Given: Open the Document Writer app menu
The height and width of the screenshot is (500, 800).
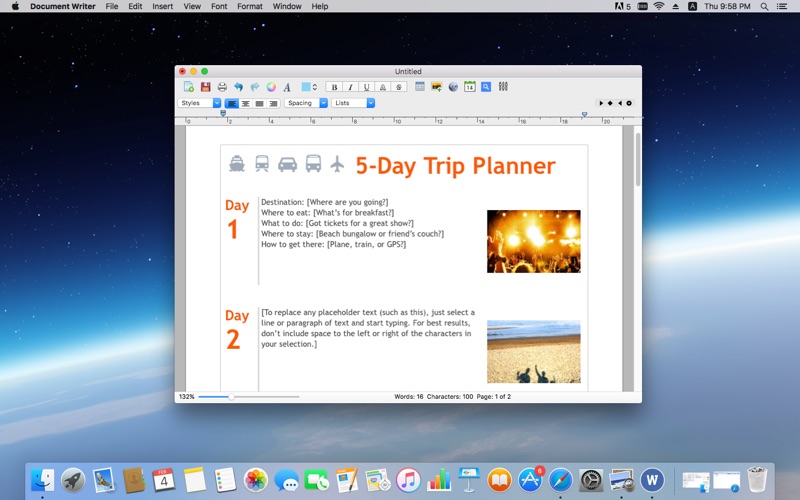Looking at the screenshot, I should pos(63,6).
